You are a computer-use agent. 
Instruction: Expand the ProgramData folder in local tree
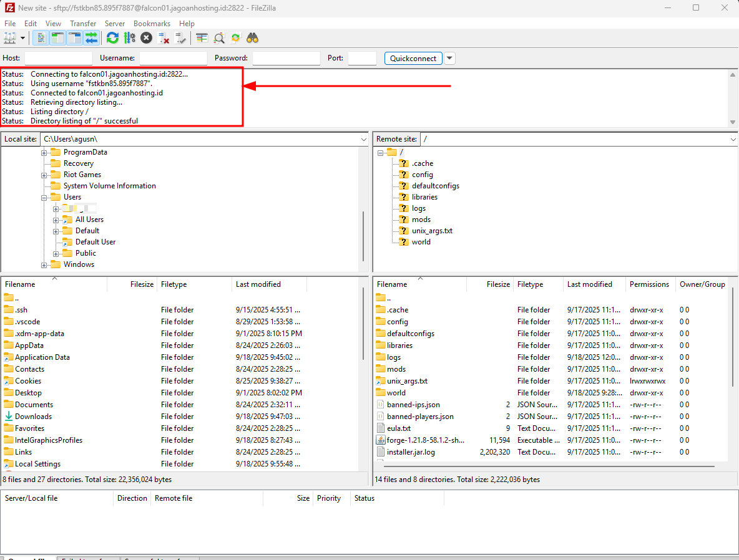(44, 153)
